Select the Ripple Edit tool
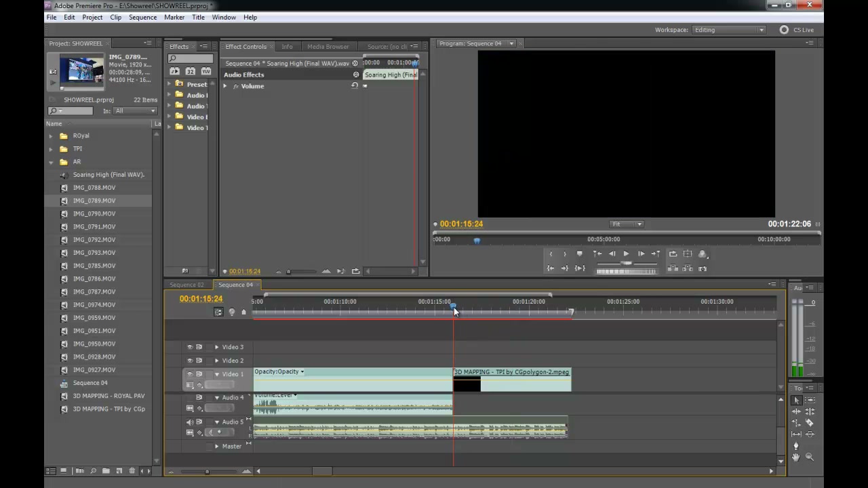Image resolution: width=868 pixels, height=488 pixels. point(797,411)
